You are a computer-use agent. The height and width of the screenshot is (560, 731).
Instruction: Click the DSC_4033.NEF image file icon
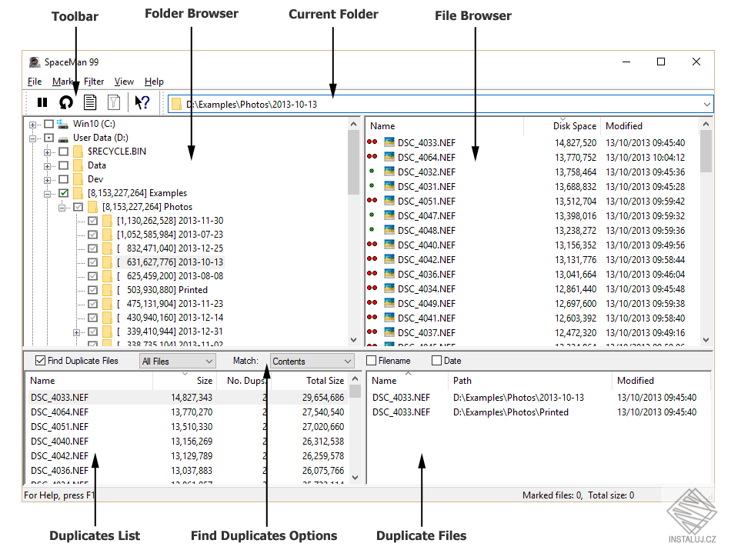pyautogui.click(x=389, y=142)
